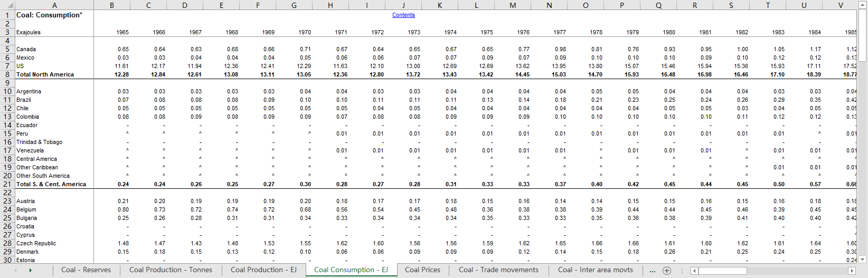Open Coal Production - Tonnes sheet
This screenshot has height=278, width=868.
coord(171,270)
